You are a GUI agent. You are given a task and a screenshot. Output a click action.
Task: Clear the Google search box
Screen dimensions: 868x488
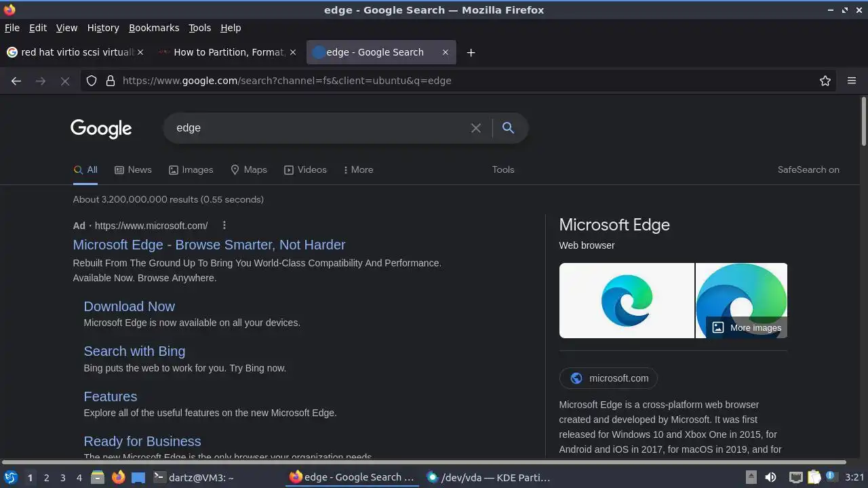coord(476,128)
